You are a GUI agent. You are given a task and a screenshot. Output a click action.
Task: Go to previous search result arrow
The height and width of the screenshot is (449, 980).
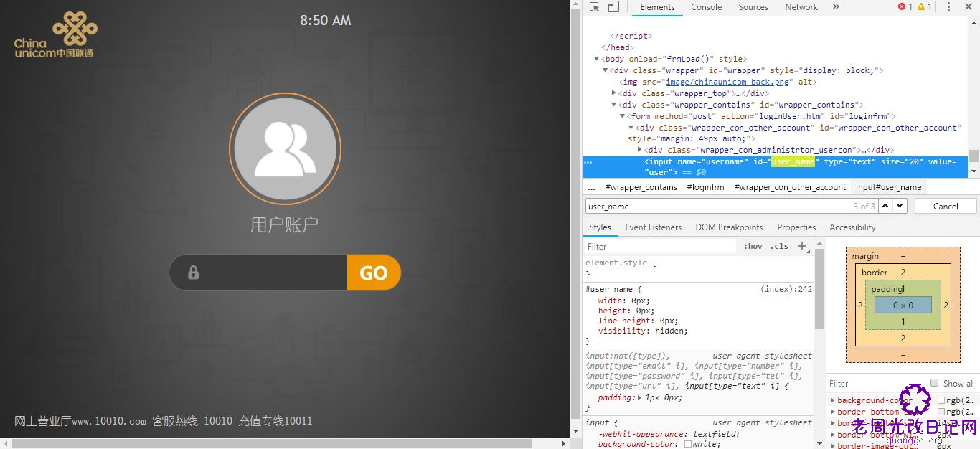point(885,206)
